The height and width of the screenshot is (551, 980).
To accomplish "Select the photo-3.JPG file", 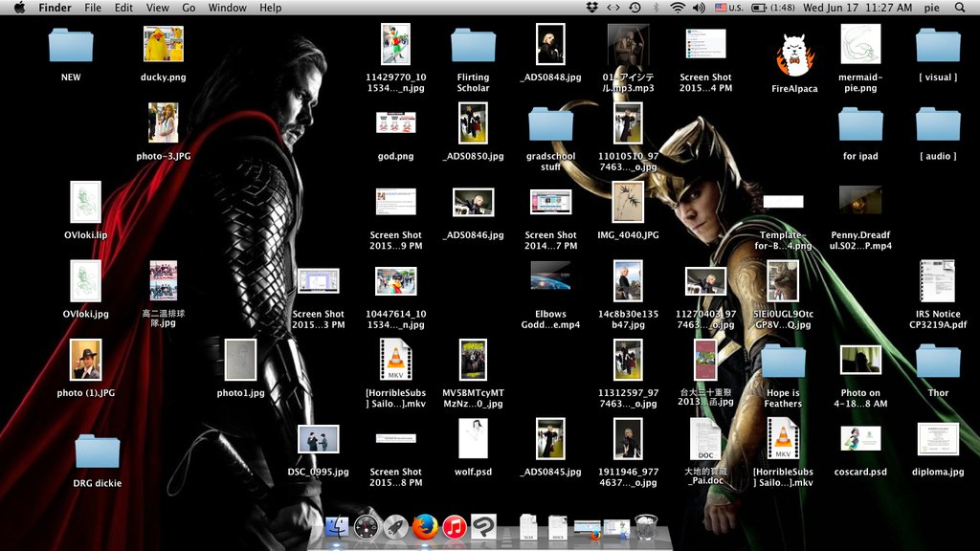I will [x=163, y=132].
